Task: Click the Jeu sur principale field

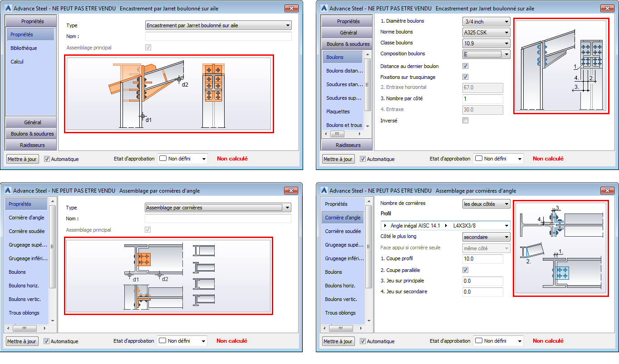Action: point(482,281)
